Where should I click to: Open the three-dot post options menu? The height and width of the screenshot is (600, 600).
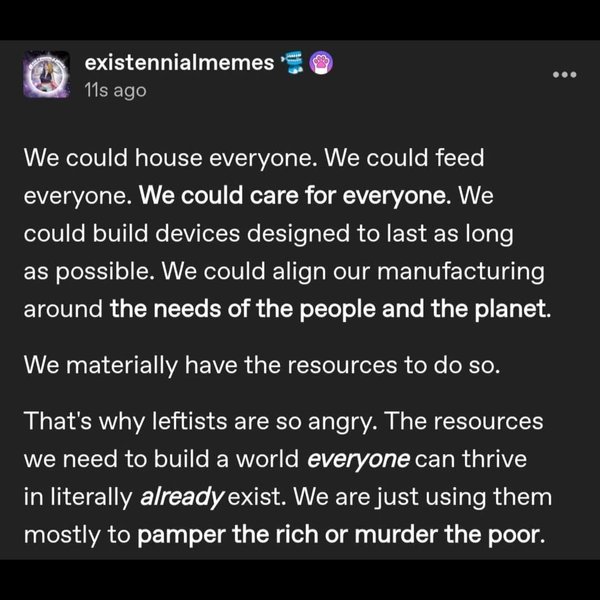tap(564, 75)
